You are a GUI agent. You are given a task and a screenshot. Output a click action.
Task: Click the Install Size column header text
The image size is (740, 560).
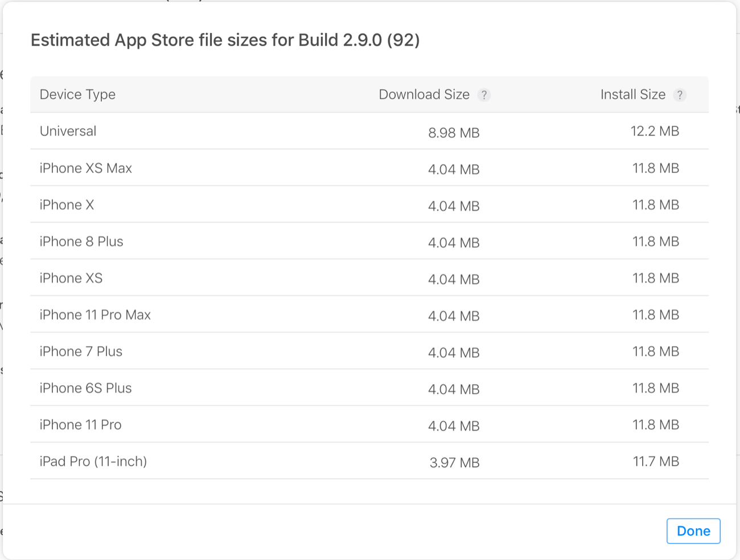[632, 94]
